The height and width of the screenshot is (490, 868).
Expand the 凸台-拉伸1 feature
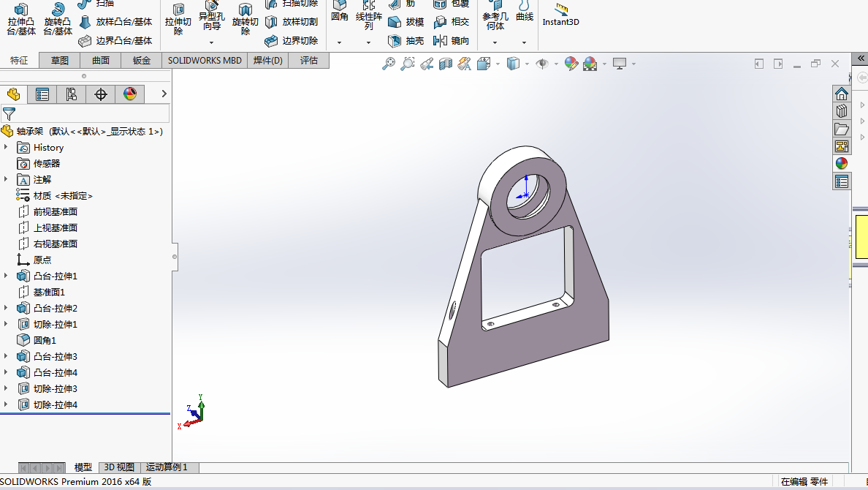pyautogui.click(x=6, y=276)
